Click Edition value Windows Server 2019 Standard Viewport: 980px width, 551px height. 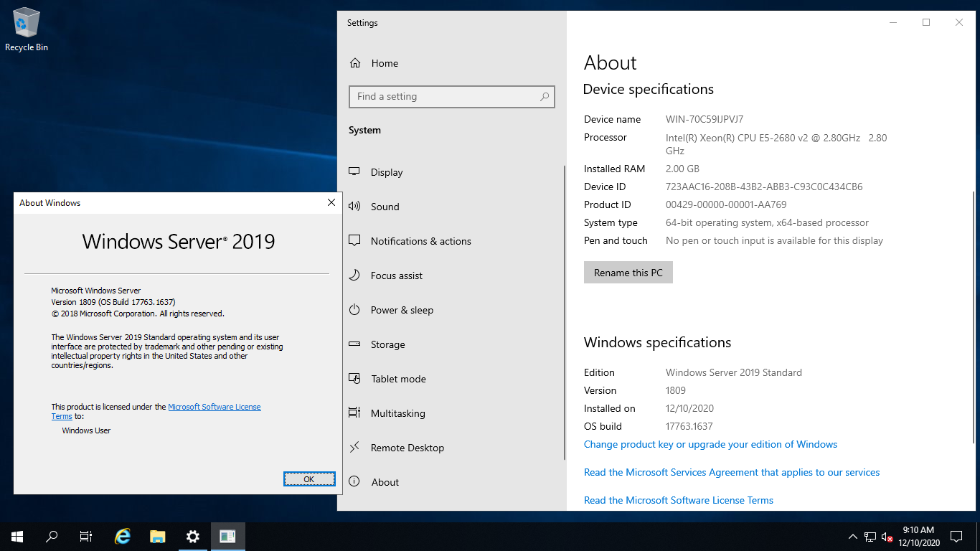coord(734,372)
